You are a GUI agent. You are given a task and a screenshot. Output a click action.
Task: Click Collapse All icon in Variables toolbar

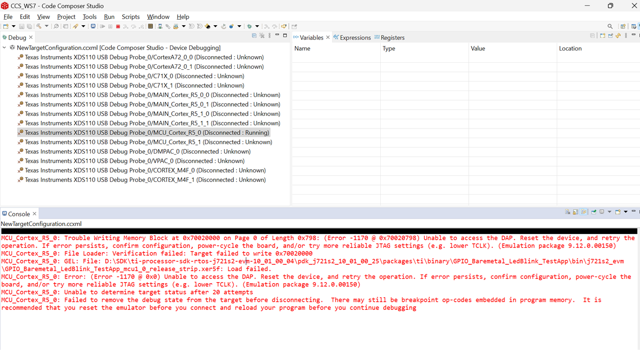[592, 36]
